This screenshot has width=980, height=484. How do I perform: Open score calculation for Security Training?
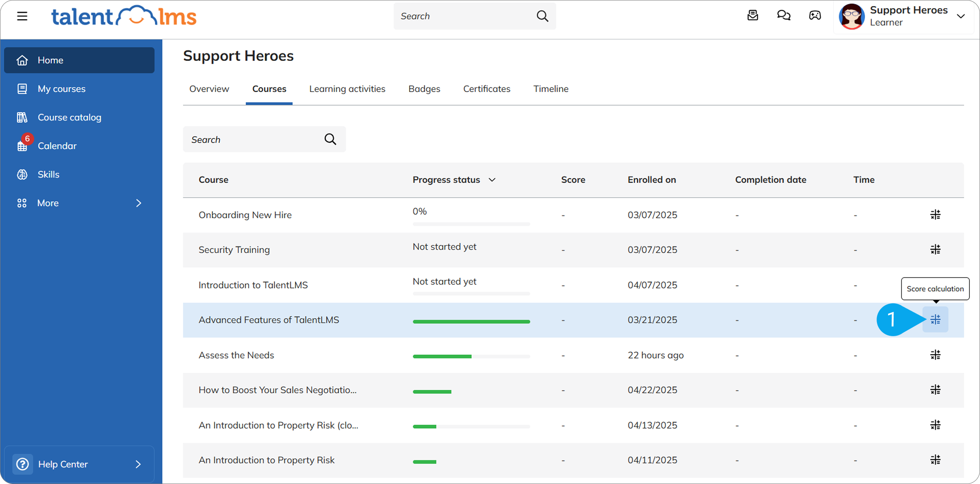pyautogui.click(x=935, y=250)
